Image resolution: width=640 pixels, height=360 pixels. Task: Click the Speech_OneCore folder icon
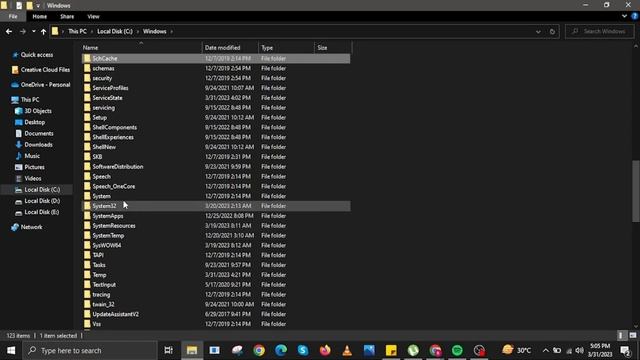[87, 186]
